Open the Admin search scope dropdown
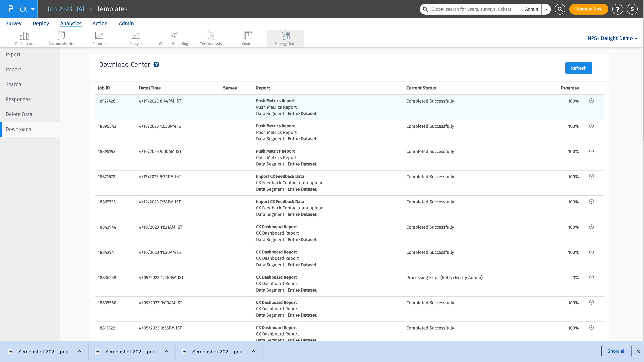This screenshot has height=362, width=644. click(x=546, y=9)
